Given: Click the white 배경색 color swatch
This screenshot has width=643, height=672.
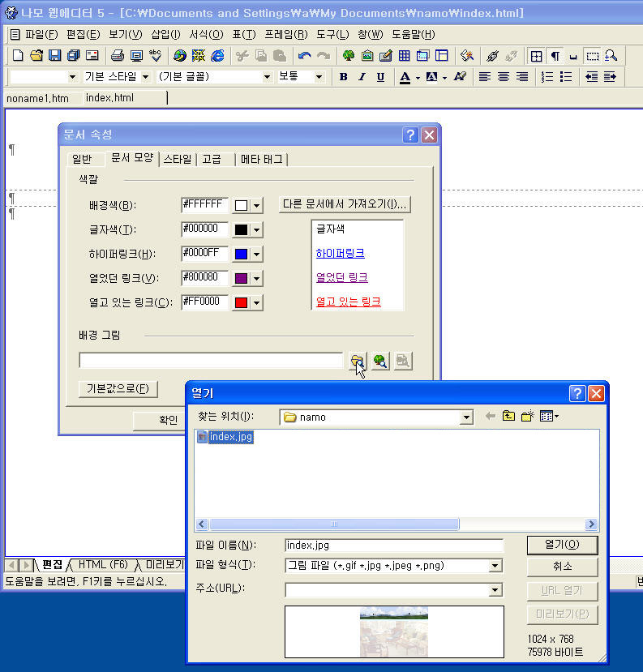Looking at the screenshot, I should pyautogui.click(x=242, y=205).
